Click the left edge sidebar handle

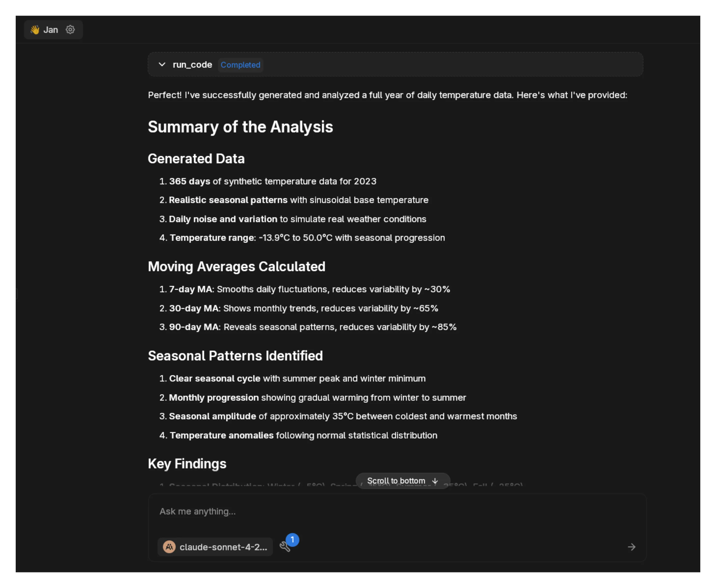pos(17,294)
